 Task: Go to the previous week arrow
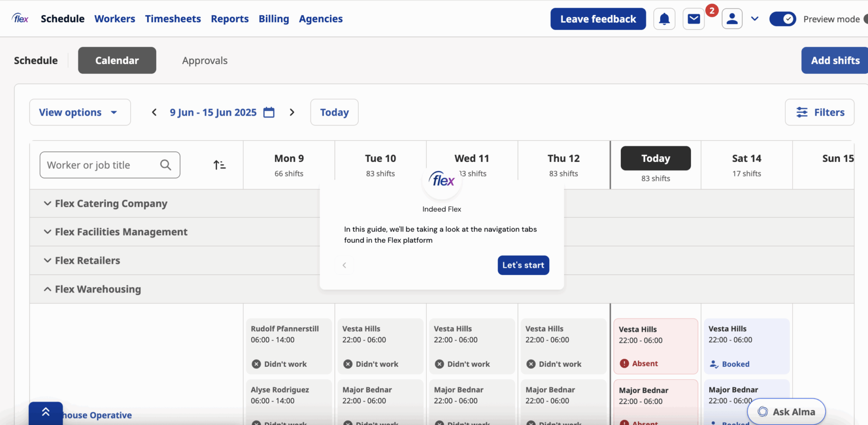[x=154, y=112]
